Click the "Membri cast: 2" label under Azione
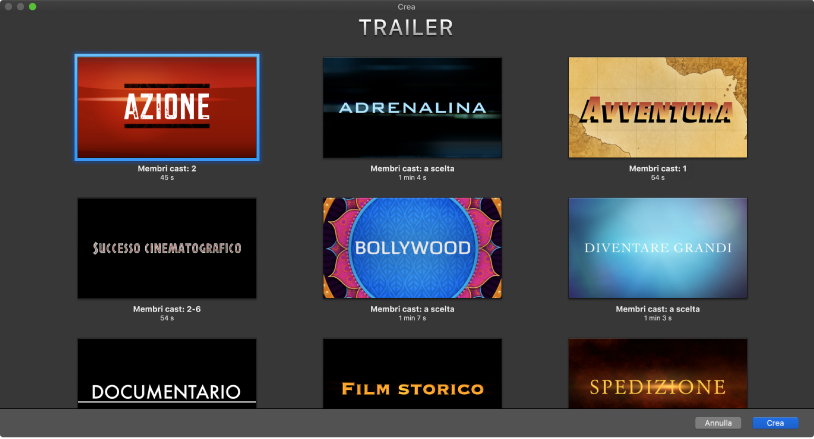This screenshot has width=814, height=439. [x=167, y=169]
